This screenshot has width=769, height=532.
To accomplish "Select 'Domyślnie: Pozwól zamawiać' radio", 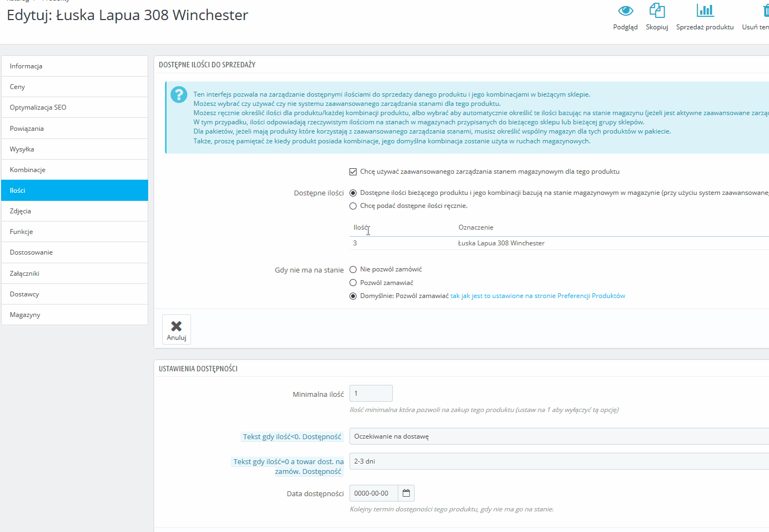I will [353, 296].
